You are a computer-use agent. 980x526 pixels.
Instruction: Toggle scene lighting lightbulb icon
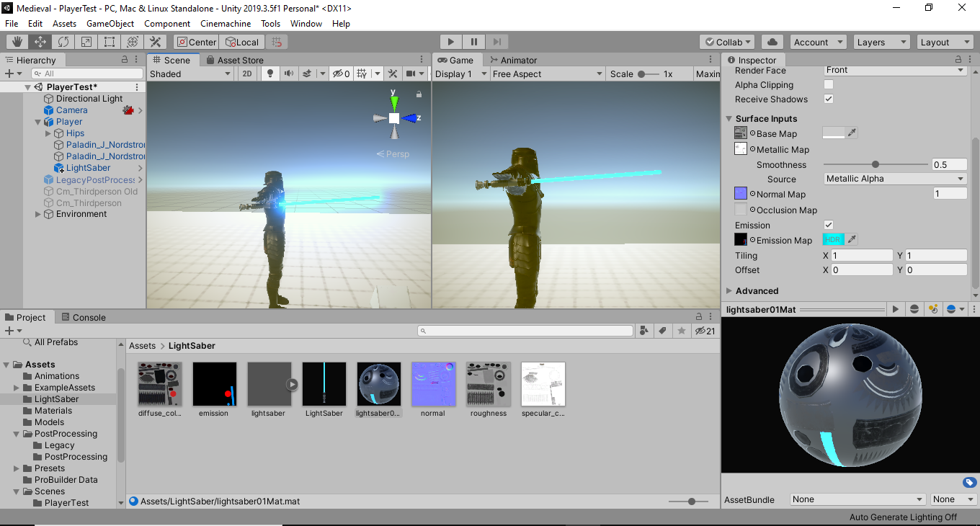click(270, 73)
